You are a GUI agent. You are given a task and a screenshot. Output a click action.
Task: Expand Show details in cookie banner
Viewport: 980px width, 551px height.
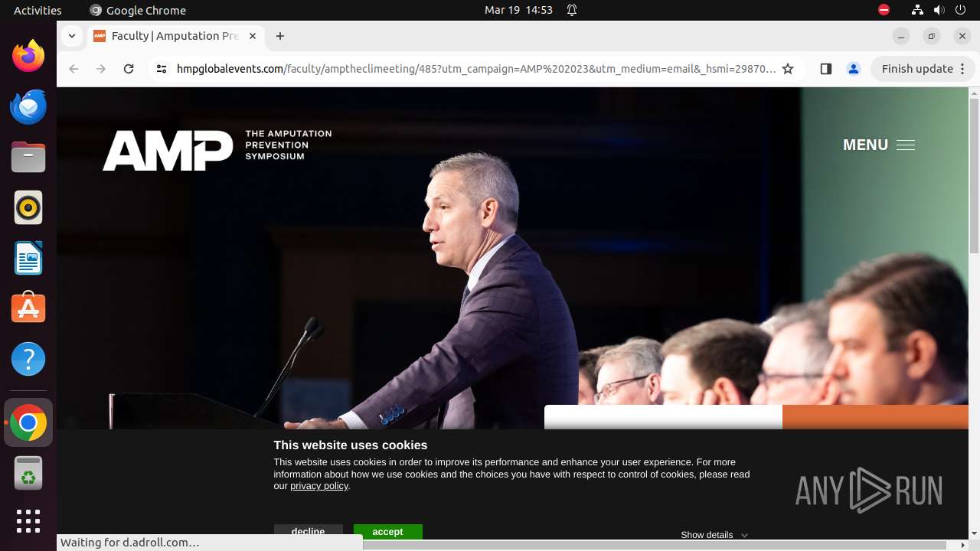tap(714, 535)
